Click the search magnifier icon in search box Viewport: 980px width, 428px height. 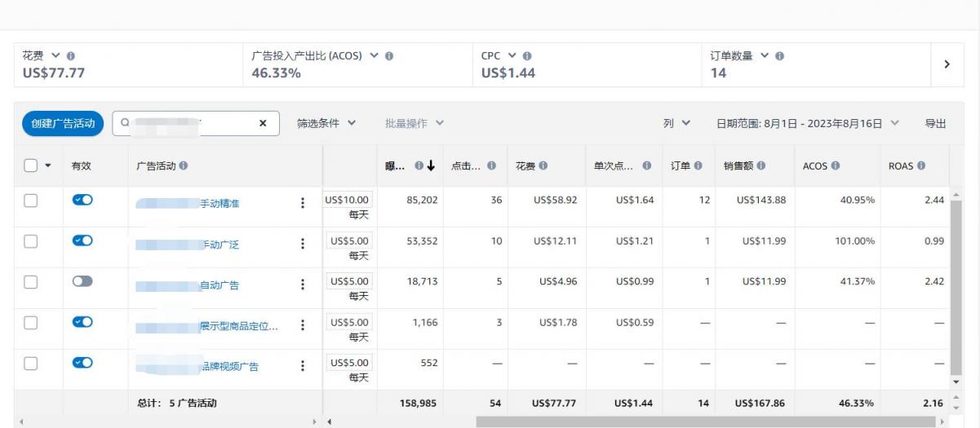(124, 124)
